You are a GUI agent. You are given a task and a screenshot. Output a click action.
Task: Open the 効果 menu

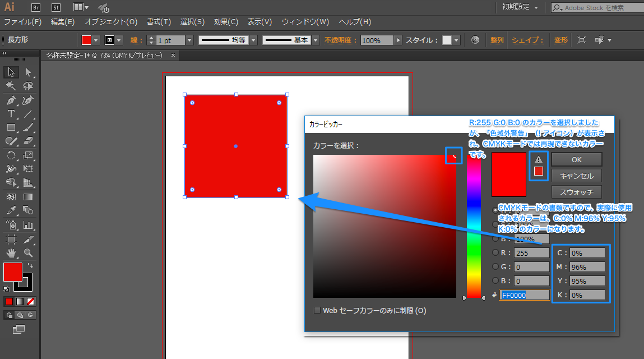pyautogui.click(x=226, y=22)
